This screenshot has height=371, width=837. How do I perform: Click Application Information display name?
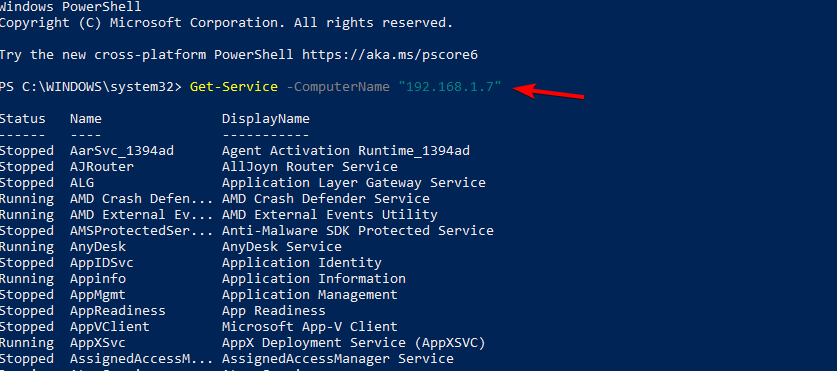tap(314, 279)
